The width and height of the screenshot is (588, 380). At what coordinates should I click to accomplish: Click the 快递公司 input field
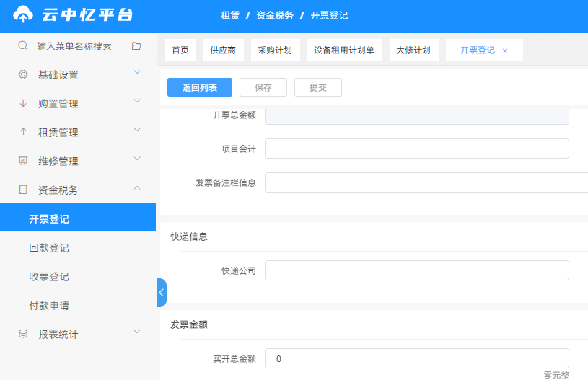click(x=416, y=270)
